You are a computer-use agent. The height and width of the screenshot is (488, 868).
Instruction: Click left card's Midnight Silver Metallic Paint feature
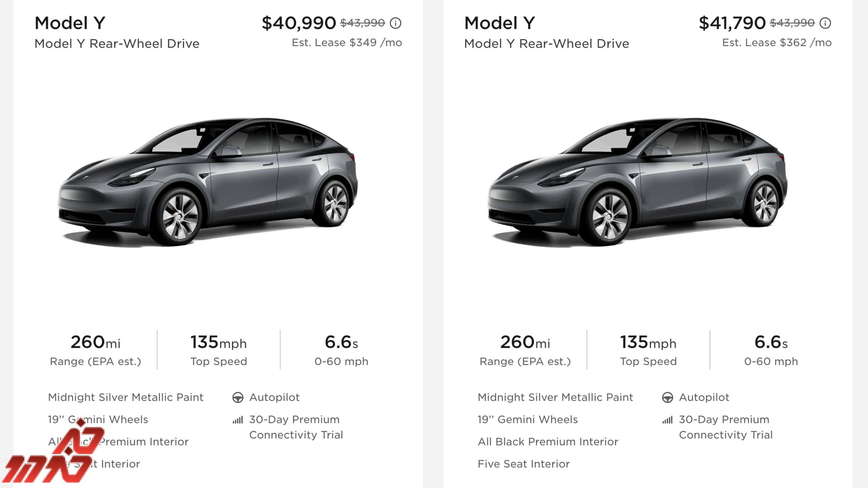click(126, 398)
